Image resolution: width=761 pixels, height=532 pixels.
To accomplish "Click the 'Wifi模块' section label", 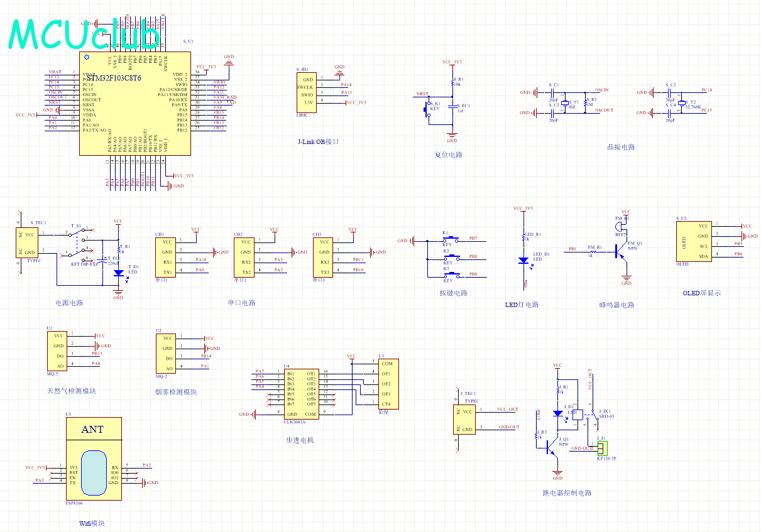I will 92,523.
